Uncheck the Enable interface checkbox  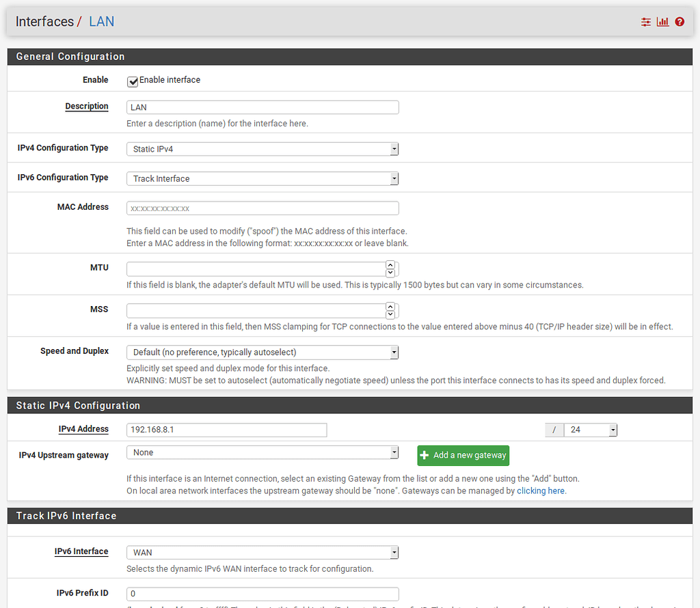tap(133, 81)
